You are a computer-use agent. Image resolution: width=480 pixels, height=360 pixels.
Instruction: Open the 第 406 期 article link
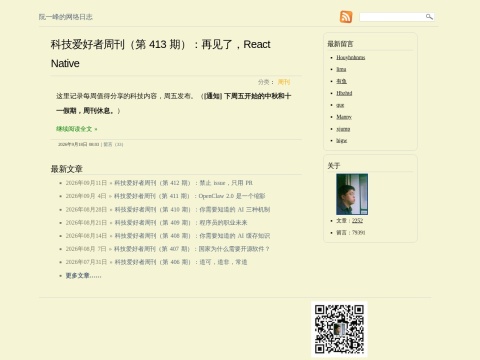pyautogui.click(x=181, y=262)
